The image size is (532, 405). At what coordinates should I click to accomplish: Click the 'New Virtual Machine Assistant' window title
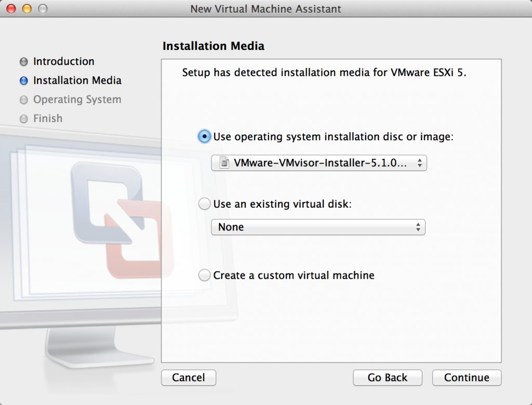265,9
